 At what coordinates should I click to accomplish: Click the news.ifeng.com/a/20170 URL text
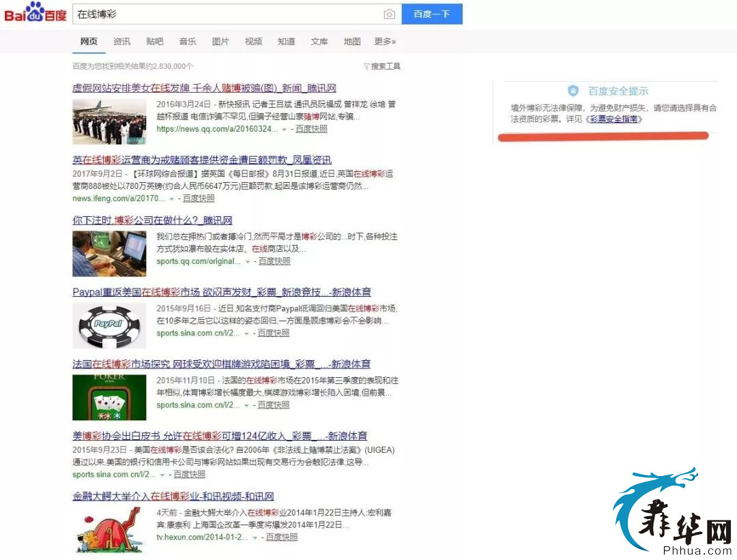[x=119, y=198]
